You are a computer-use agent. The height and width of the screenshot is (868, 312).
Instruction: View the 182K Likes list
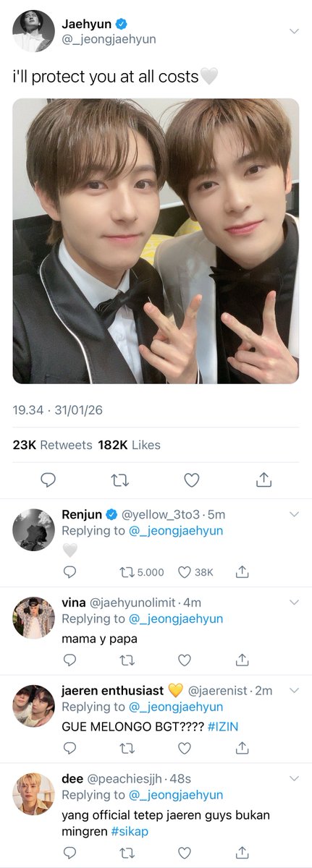coord(130,445)
